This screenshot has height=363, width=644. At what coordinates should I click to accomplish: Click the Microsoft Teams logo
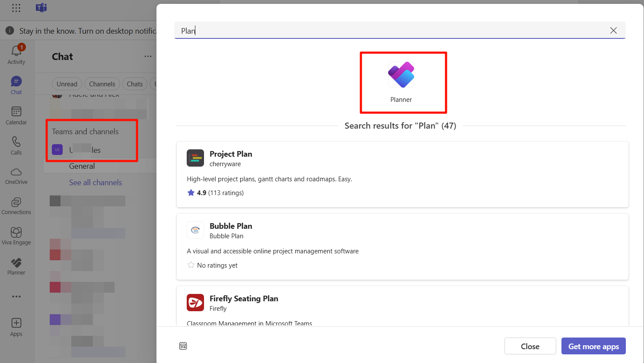(41, 8)
